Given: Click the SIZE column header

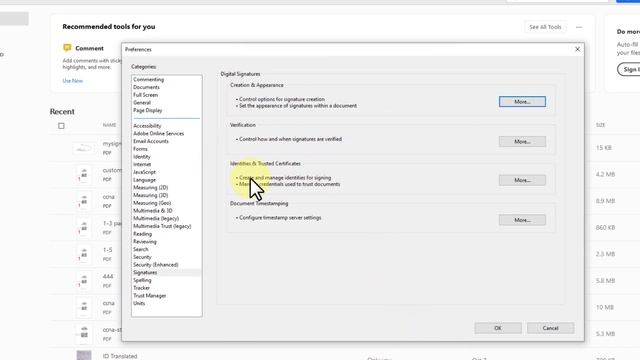Looking at the screenshot, I should [x=600, y=125].
